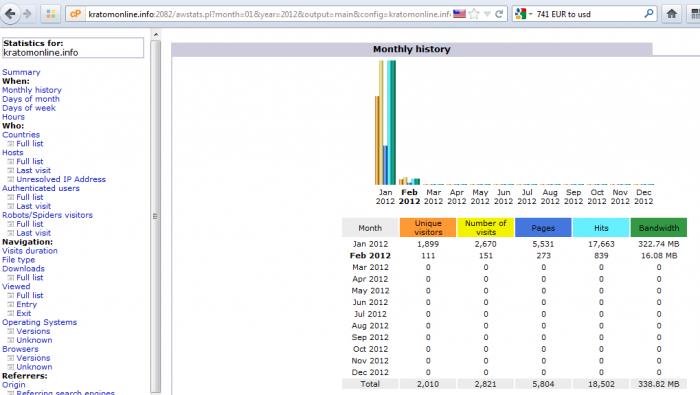Click the '1,899' unique visitors cell
This screenshot has height=395, width=700.
click(x=428, y=244)
